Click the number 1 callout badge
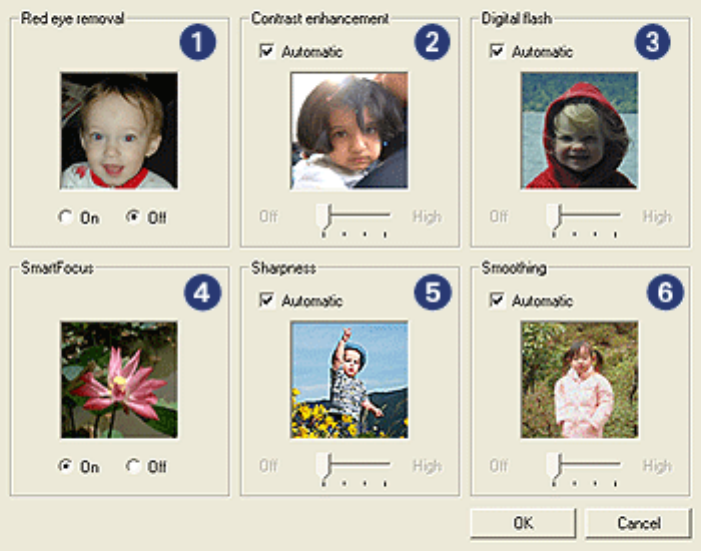701x551 pixels. pyautogui.click(x=198, y=42)
